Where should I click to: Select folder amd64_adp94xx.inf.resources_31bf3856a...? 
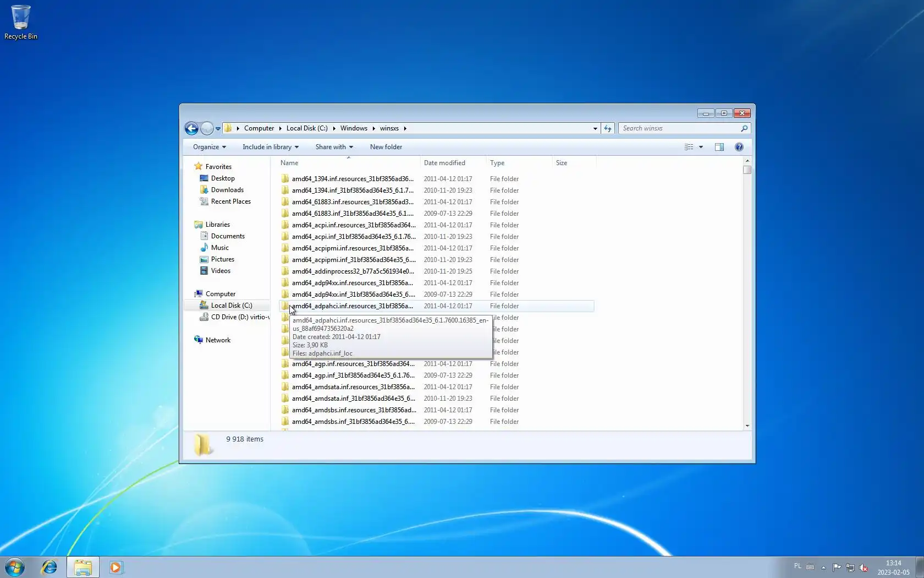click(x=353, y=283)
